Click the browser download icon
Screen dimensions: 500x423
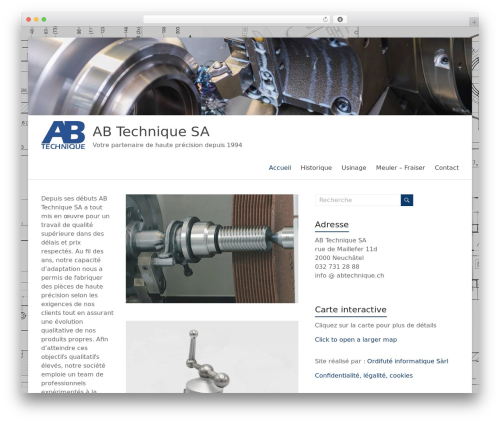[340, 19]
